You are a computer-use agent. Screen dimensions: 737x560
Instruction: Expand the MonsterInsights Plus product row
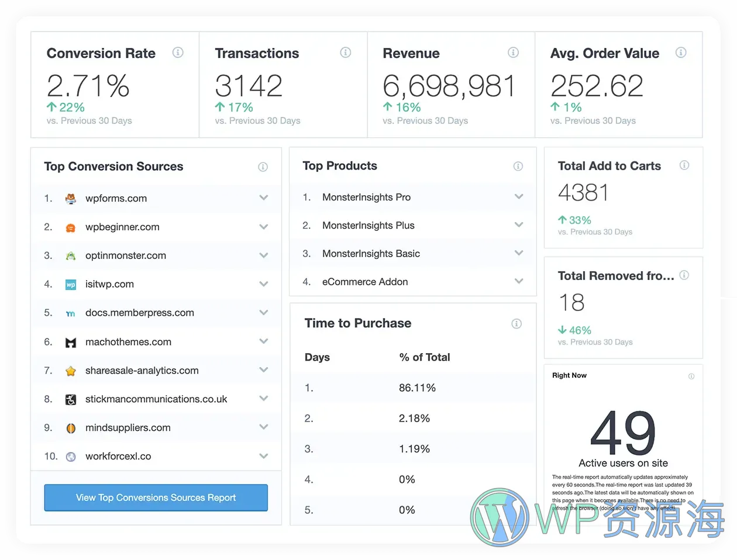[x=519, y=224]
